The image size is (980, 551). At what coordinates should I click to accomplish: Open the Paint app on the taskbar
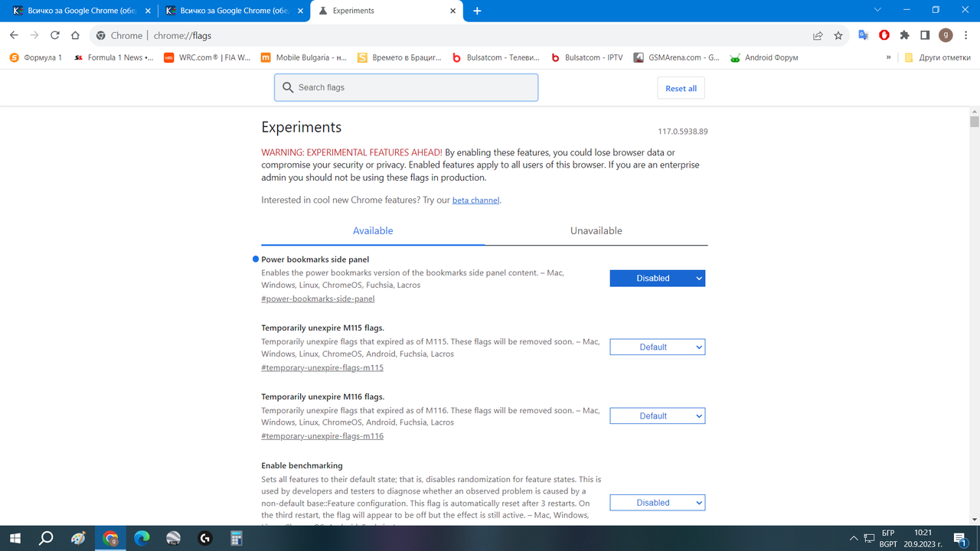tap(78, 538)
